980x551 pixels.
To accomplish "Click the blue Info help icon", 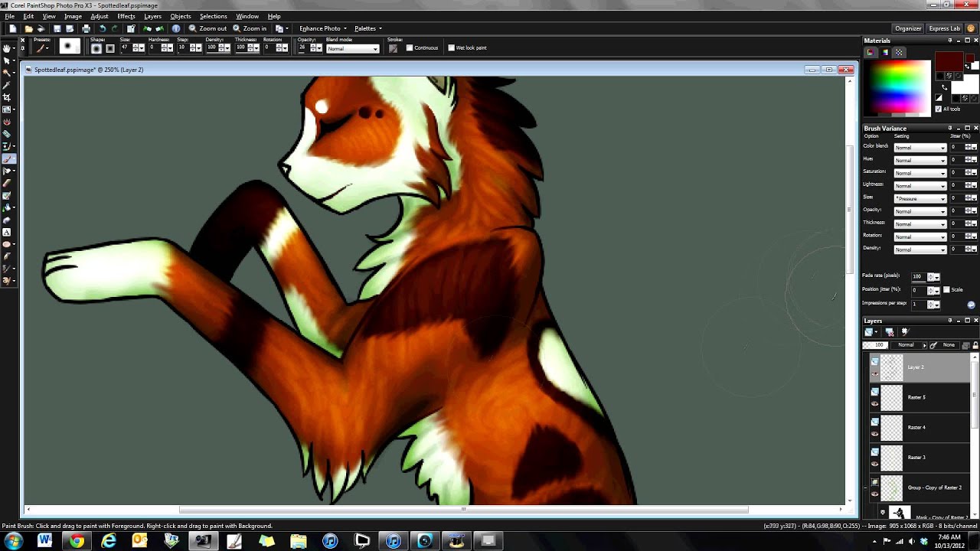I will tap(175, 29).
